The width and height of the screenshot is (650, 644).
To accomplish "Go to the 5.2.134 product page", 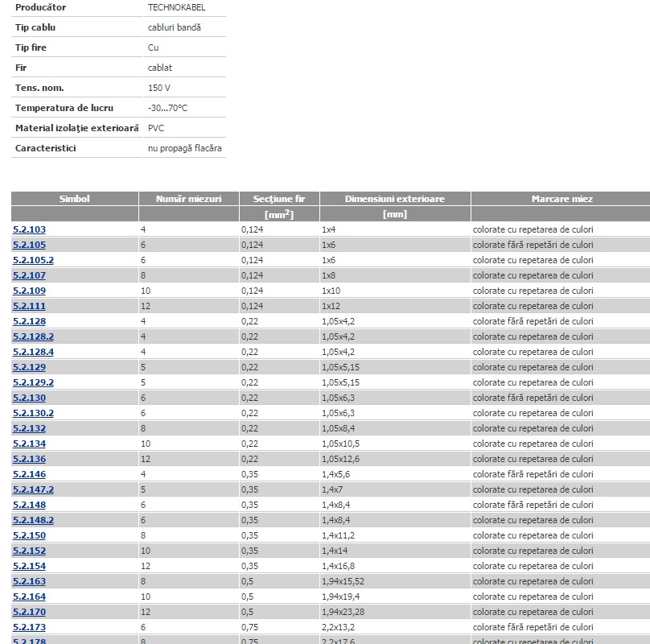I will (x=29, y=444).
